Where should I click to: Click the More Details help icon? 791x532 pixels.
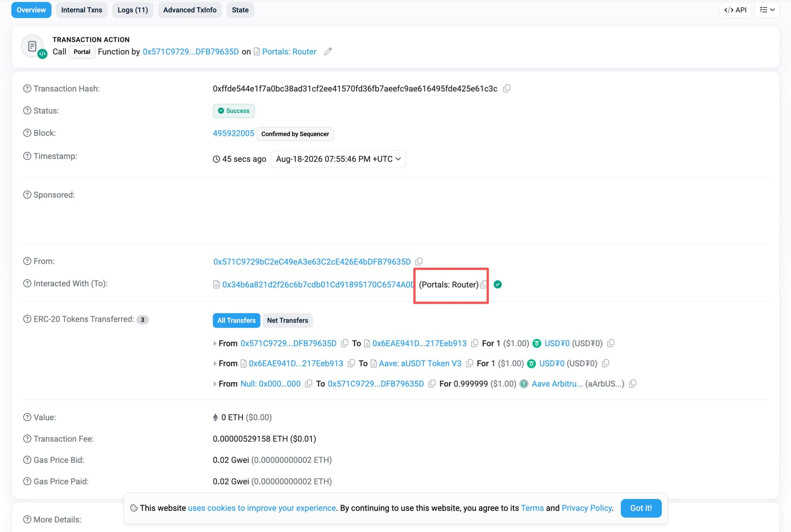pos(27,519)
